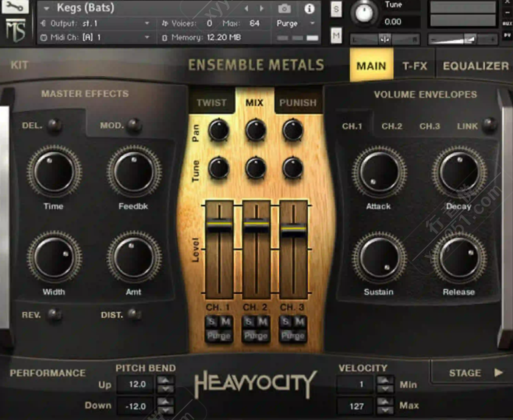Click the CH. 1 Tune knob
Screen dimensions: 513x420
(218, 168)
